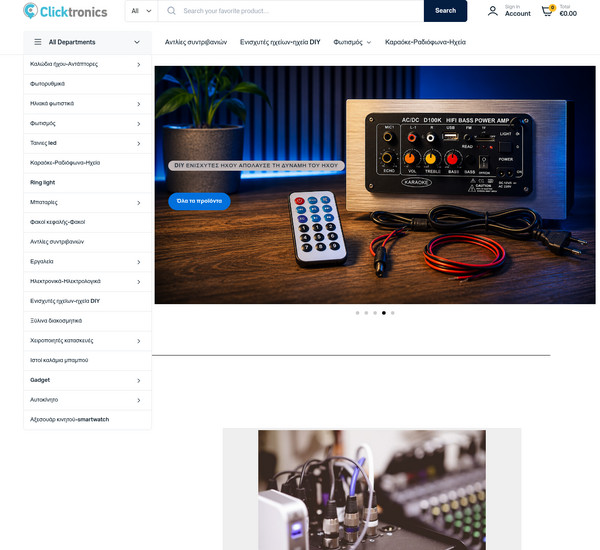Screen dimensions: 600x550
Task: Go to second carousel slide dot
Action: click(x=366, y=313)
